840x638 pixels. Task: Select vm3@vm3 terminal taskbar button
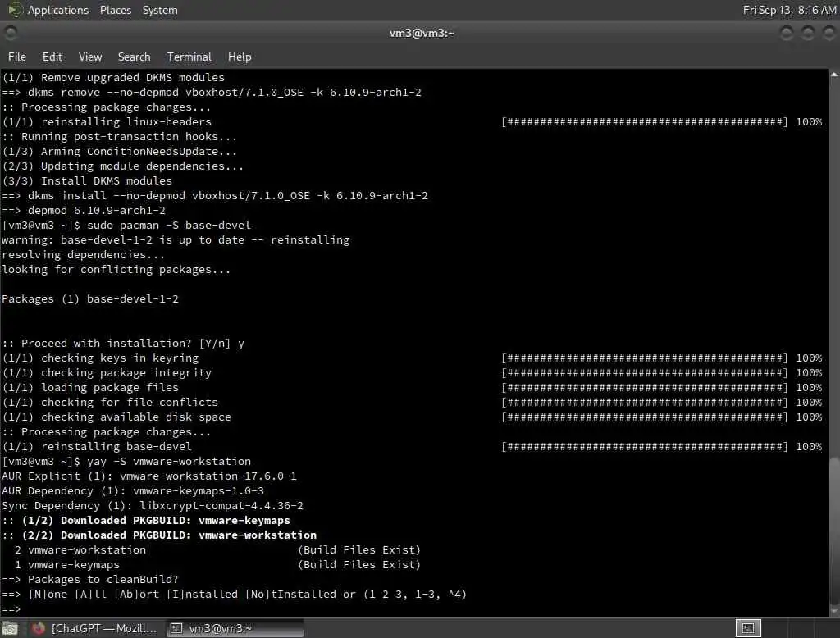pyautogui.click(x=235, y=628)
